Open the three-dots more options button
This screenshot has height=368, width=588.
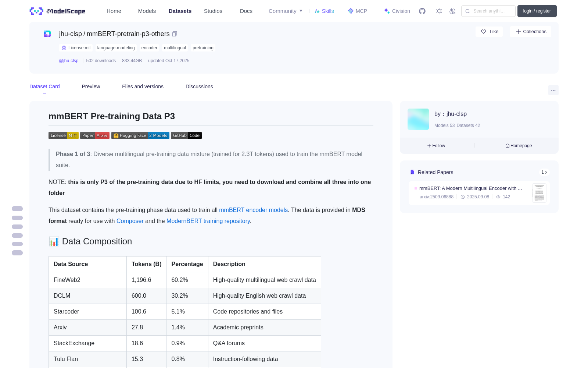553,90
